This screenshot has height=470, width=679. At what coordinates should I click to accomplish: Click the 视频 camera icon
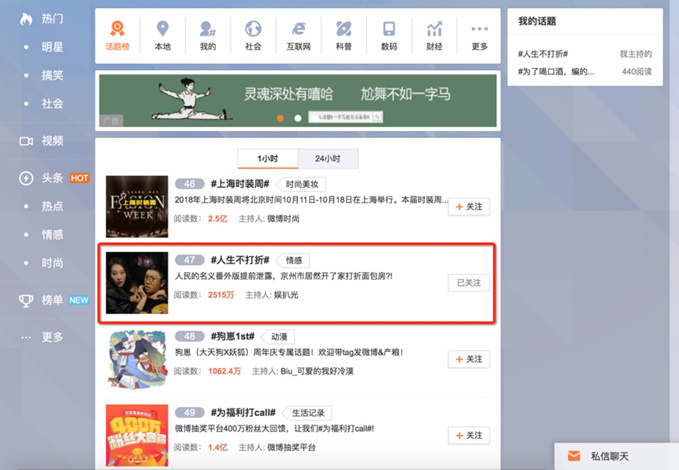click(26, 141)
